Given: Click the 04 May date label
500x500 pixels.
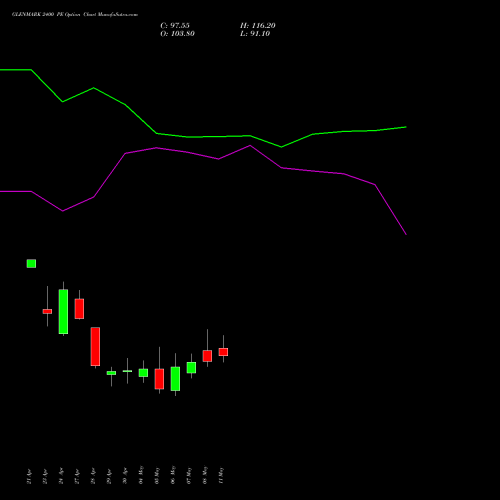Looking at the screenshot, I should coord(141,475).
